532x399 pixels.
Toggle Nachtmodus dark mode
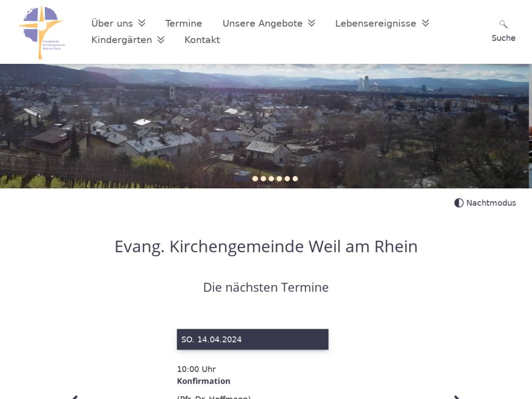point(485,203)
